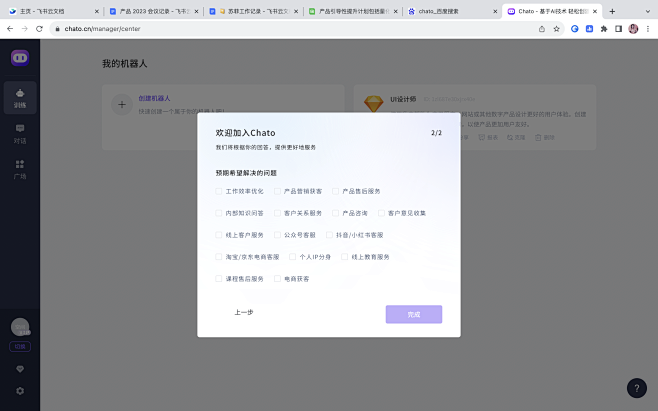Check 工作效率优化
This screenshot has height=411, width=658.
click(x=219, y=191)
